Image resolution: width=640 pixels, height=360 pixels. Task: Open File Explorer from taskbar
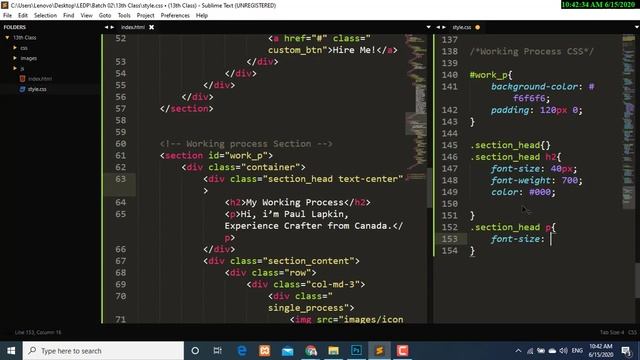(x=333, y=351)
